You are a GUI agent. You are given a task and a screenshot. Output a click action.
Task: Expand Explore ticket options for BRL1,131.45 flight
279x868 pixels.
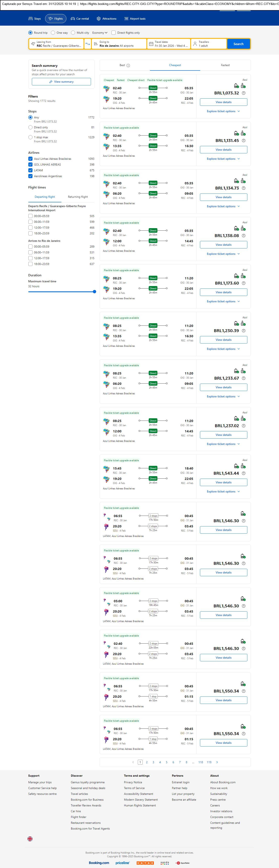[x=223, y=159]
